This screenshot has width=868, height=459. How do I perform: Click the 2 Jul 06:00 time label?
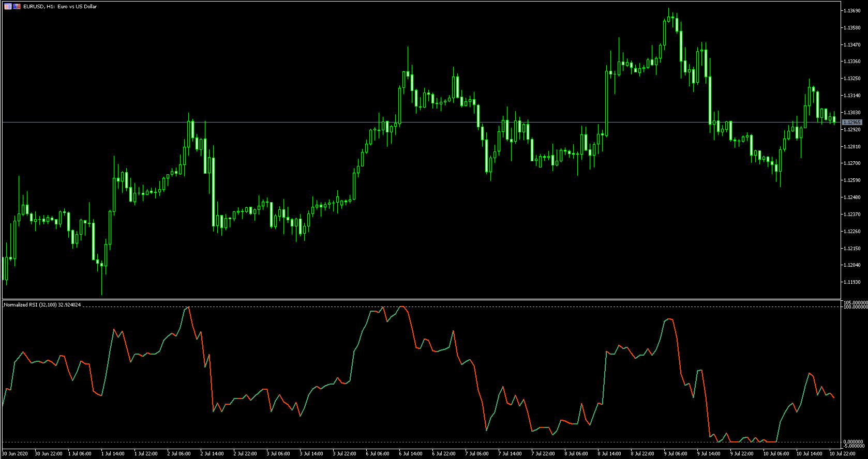click(179, 454)
